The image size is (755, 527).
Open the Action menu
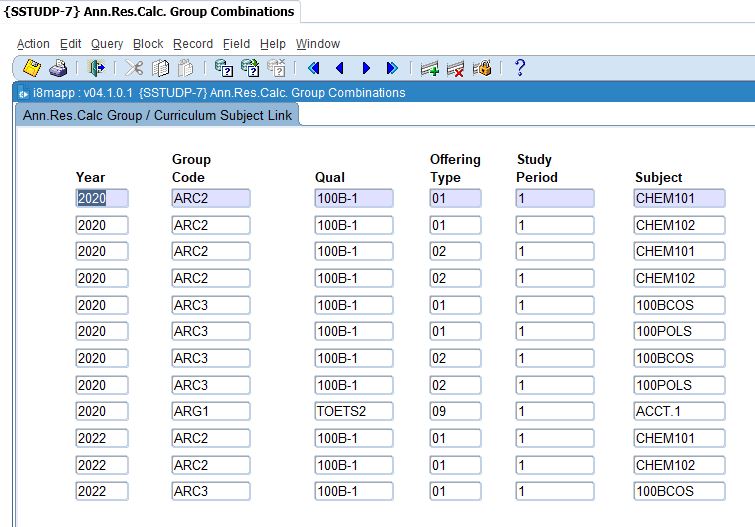[33, 44]
